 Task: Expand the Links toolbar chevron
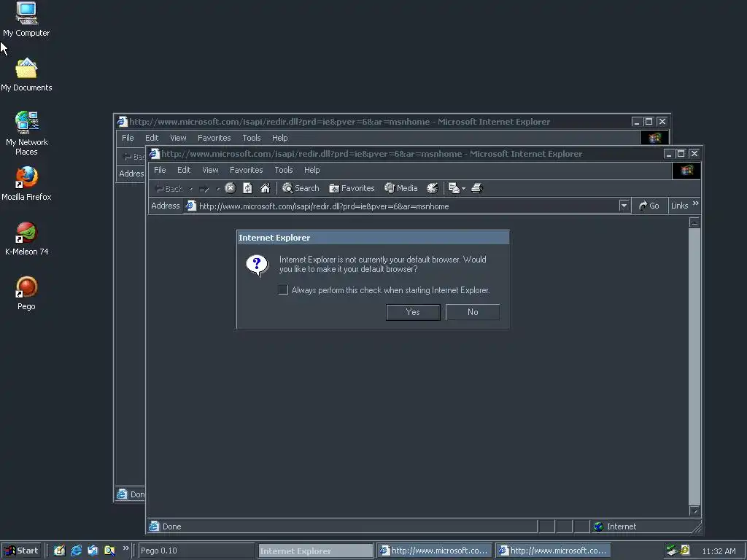695,203
